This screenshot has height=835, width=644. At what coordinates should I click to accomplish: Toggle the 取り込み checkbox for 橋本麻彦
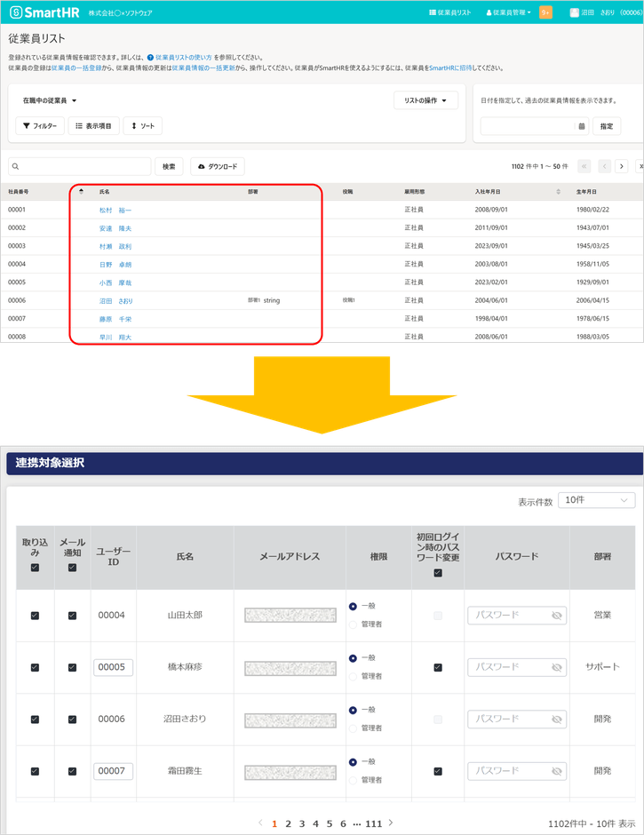(36, 667)
